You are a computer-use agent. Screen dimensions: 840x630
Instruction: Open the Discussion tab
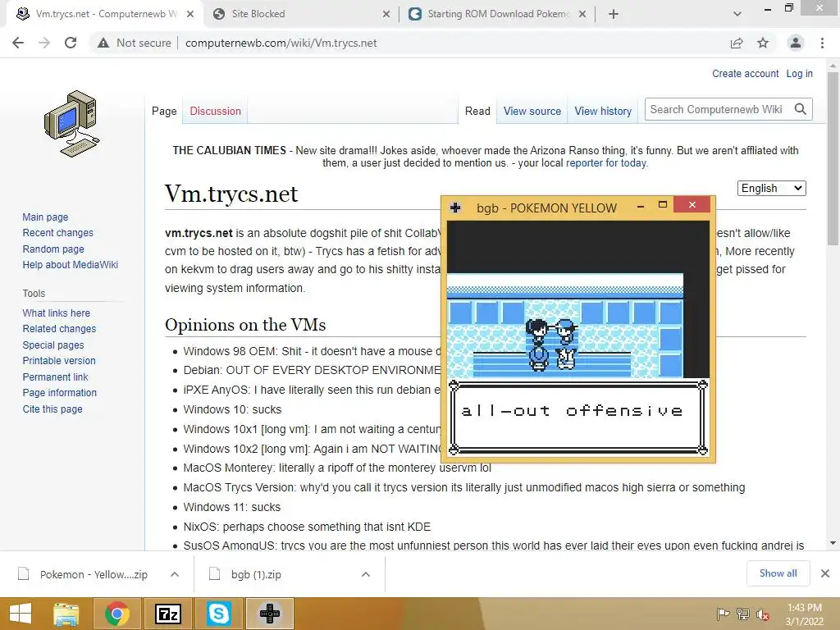[x=216, y=111]
